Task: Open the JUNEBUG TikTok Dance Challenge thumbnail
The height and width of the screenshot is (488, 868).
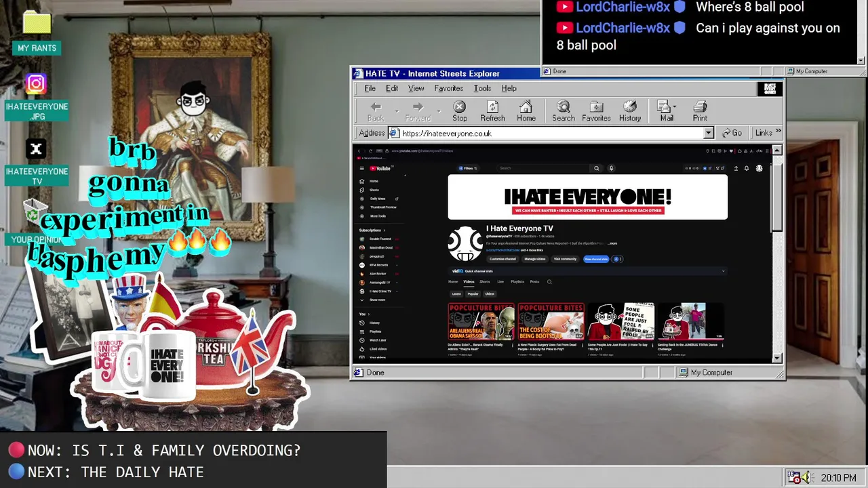Action: click(x=690, y=321)
